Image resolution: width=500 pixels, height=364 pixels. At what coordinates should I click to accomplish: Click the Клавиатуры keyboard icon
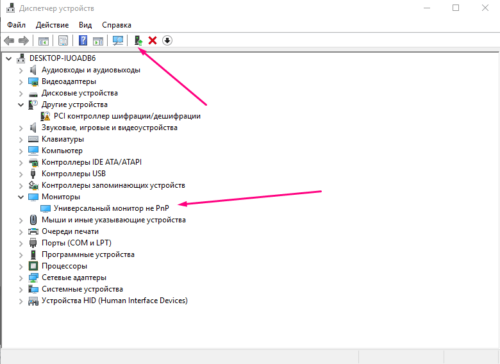33,139
